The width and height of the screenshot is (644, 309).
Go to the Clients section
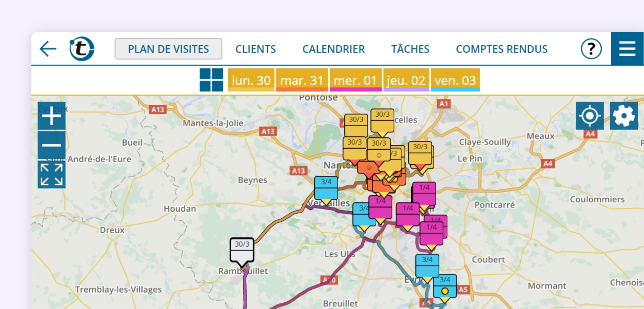click(255, 49)
